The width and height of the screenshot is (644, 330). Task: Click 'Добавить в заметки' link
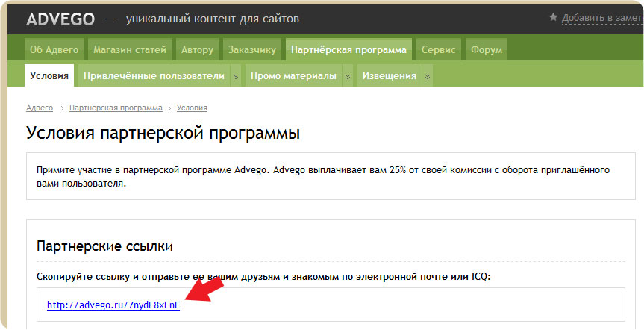pyautogui.click(x=602, y=18)
